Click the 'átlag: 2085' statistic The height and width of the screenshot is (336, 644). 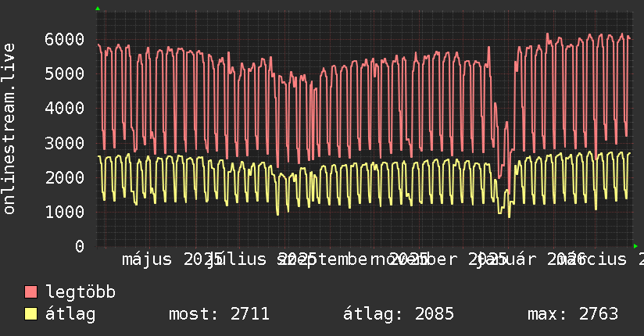(x=399, y=314)
